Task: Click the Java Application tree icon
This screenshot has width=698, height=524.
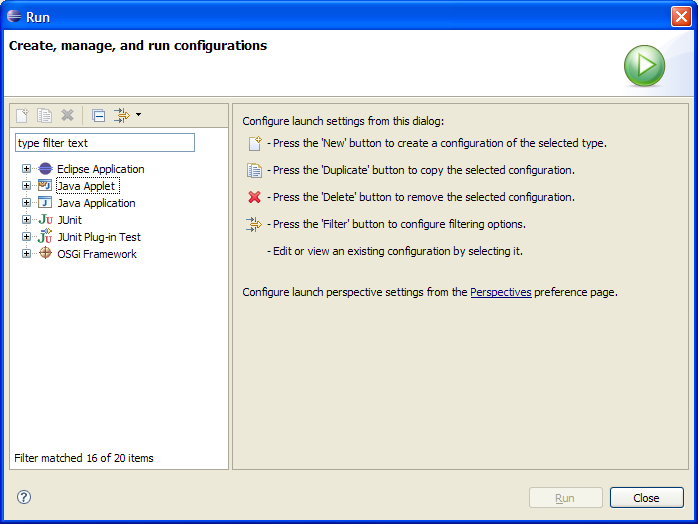Action: (45, 203)
